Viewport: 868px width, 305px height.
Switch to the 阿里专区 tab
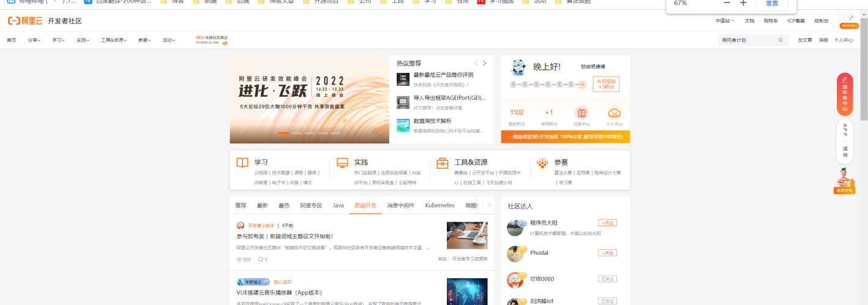[311, 206]
